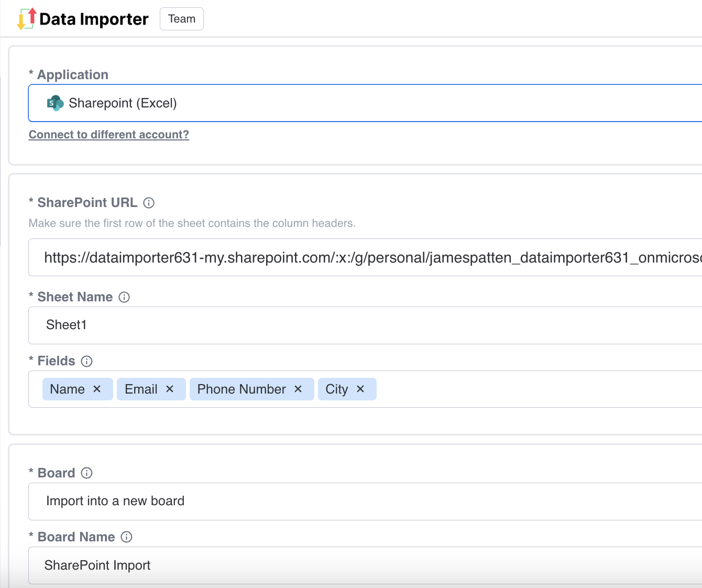The image size is (702, 588).
Task: Click the Board Name input with SharePoint Import
Action: [x=365, y=565]
